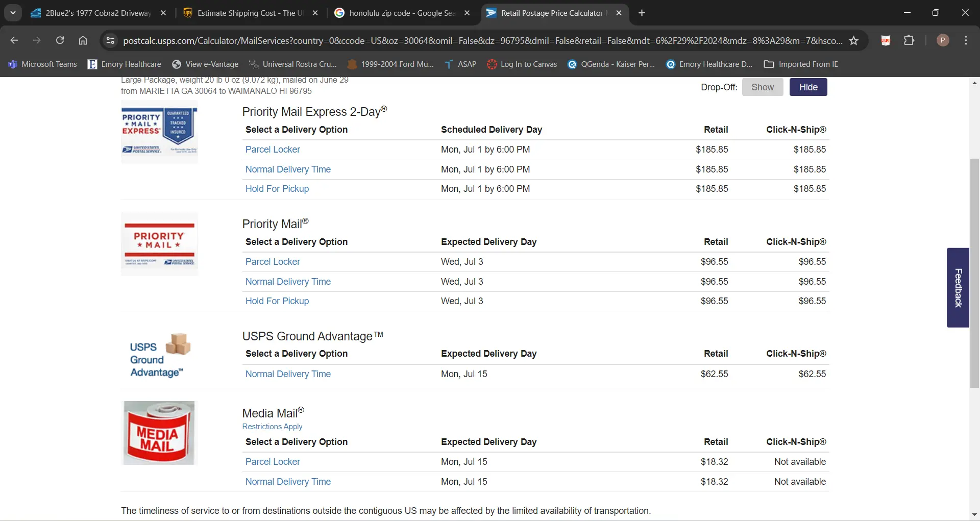Switch to the 2Blue2's 1977 Cobra2 Driveway tab
The height and width of the screenshot is (521, 980).
[x=98, y=13]
